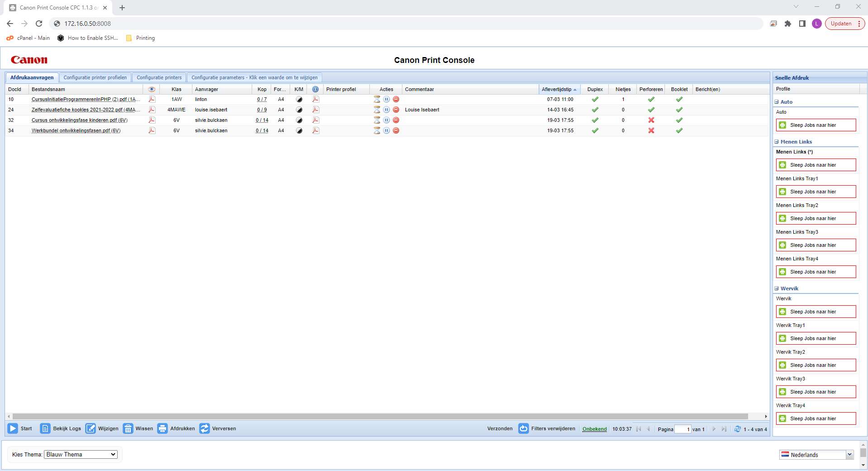
Task: Open info PDF icon in row 32
Action: click(315, 120)
